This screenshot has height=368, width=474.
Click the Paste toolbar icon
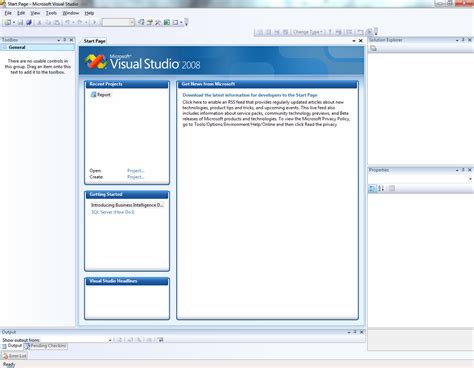click(57, 22)
